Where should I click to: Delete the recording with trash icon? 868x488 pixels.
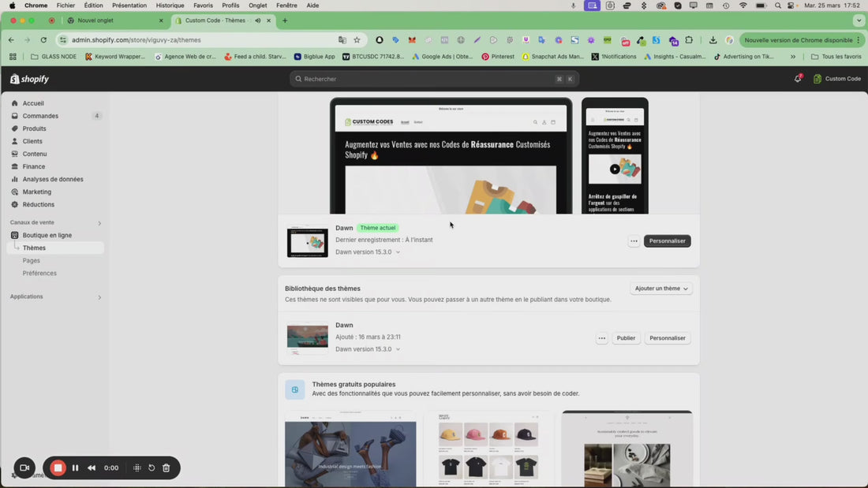(166, 468)
